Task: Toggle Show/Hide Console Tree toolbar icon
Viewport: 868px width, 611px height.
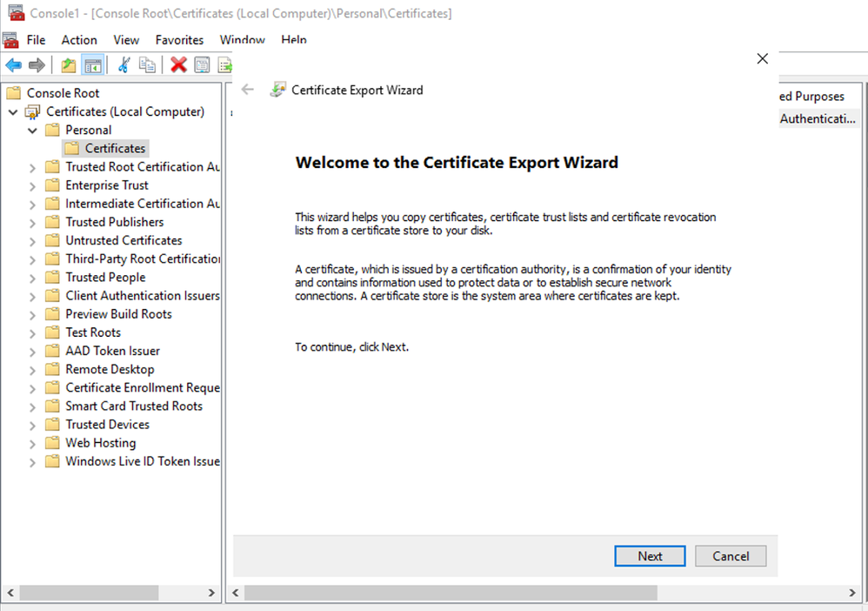Action: click(x=92, y=65)
